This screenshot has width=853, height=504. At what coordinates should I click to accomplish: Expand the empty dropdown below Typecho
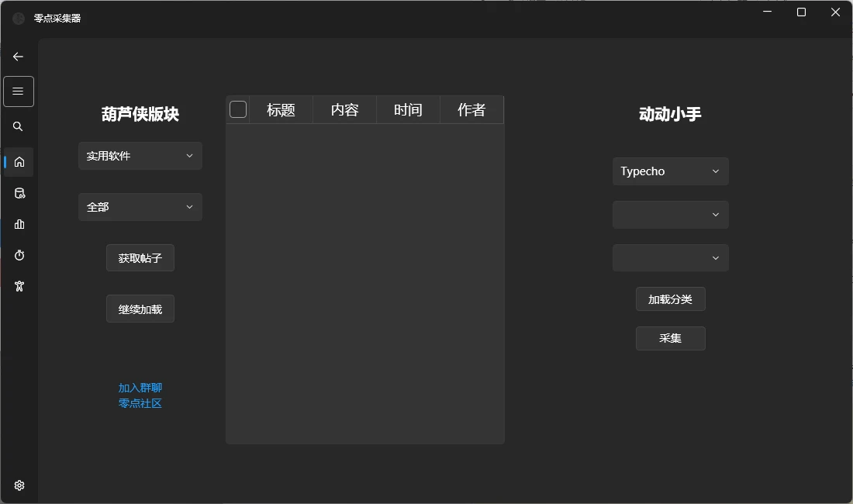coord(670,215)
